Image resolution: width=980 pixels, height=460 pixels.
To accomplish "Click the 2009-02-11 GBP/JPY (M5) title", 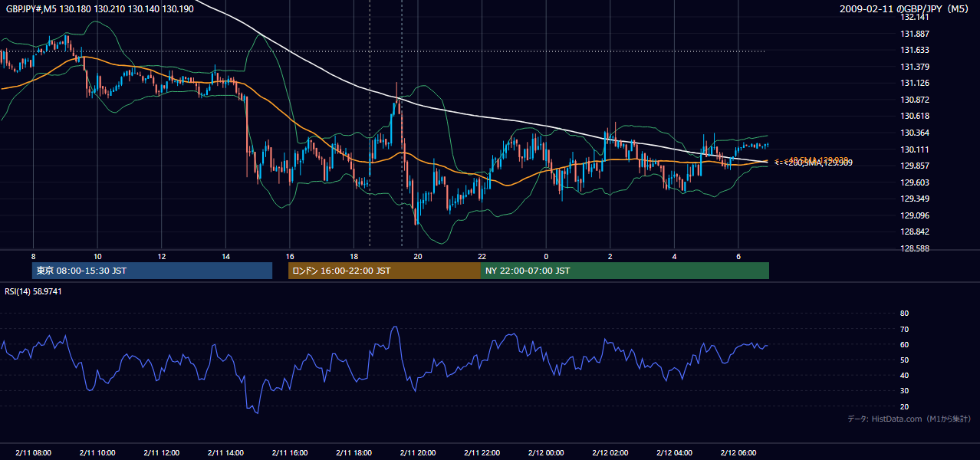I will [906, 8].
